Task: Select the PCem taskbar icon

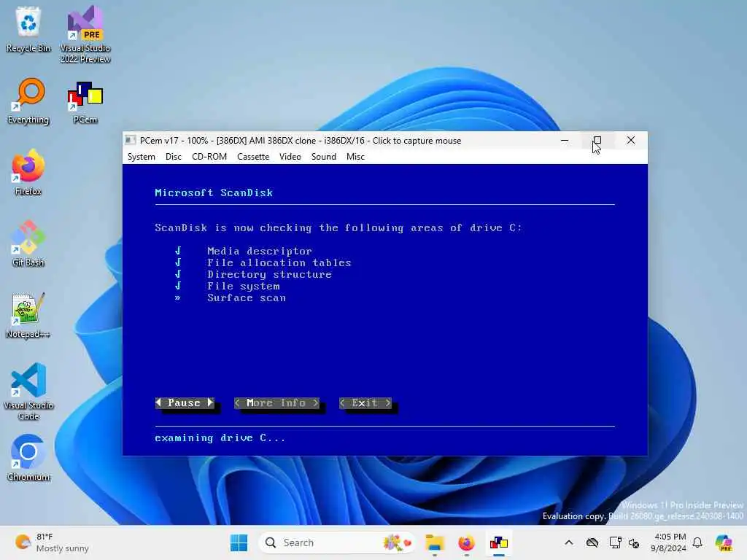Action: coord(499,542)
